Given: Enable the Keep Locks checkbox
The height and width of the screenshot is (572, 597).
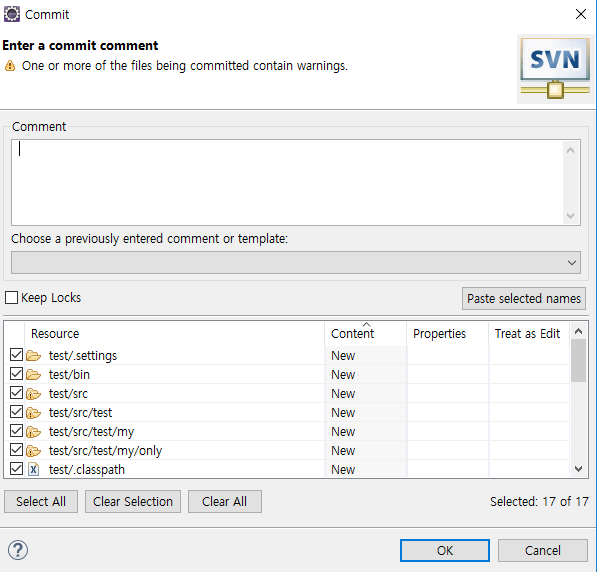Looking at the screenshot, I should (11, 297).
